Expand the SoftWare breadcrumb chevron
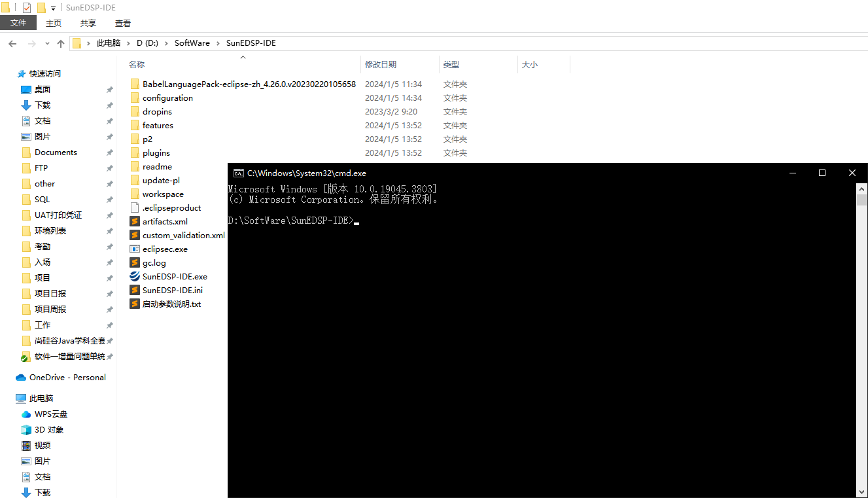Screen dimensions: 868x498 (x=218, y=43)
